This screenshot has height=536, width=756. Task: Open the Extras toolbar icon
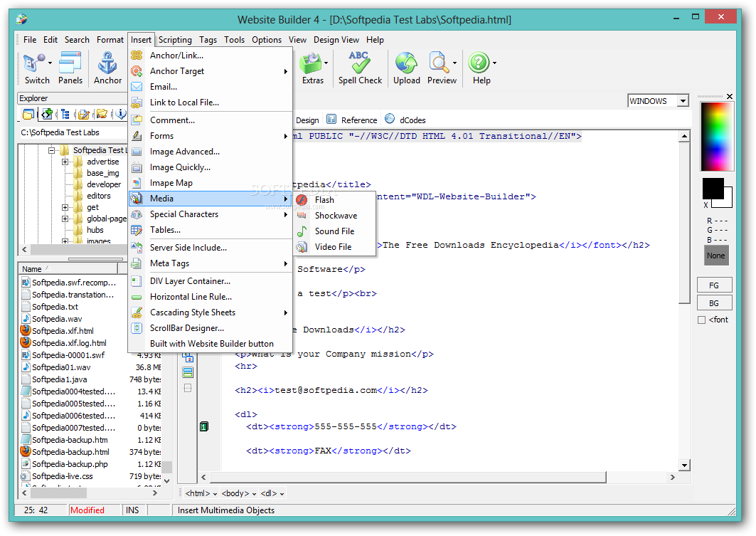[311, 63]
